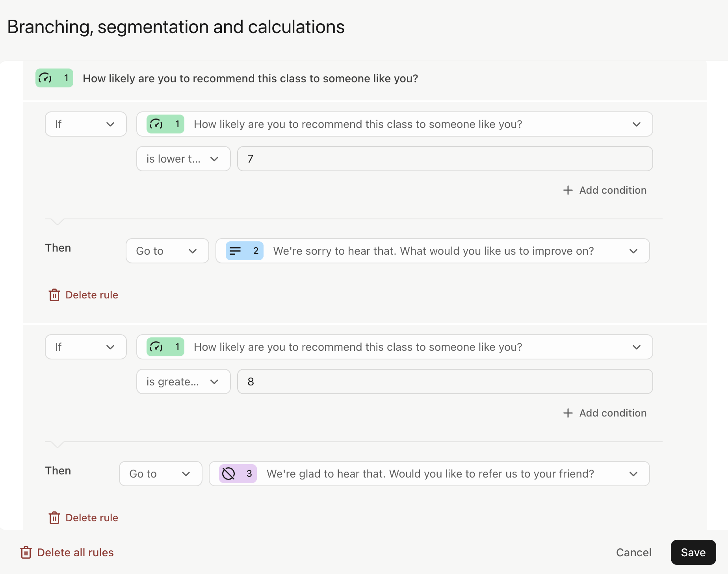Image resolution: width=728 pixels, height=574 pixels.
Task: Click the NPS gauge icon in the header
Action: pyautogui.click(x=45, y=78)
